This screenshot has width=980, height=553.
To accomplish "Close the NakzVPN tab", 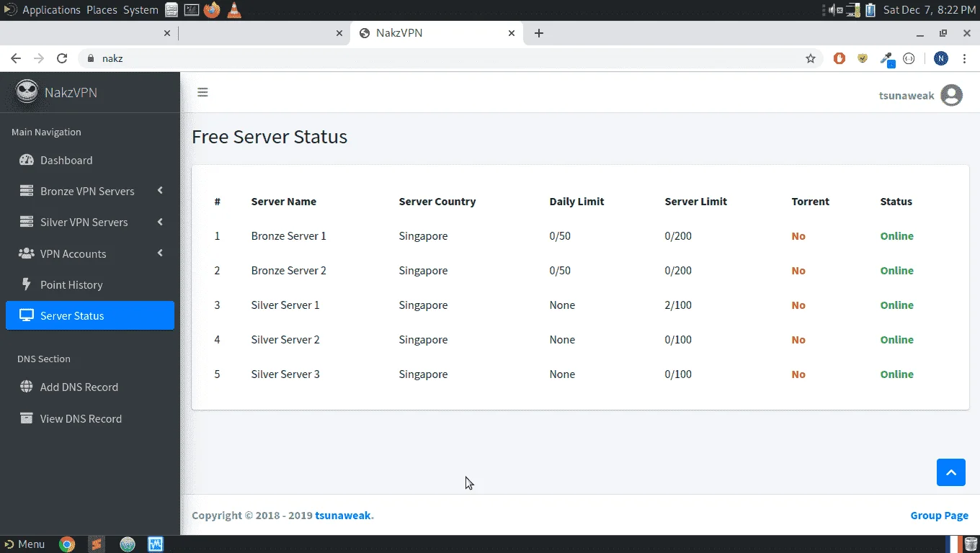I will point(512,33).
